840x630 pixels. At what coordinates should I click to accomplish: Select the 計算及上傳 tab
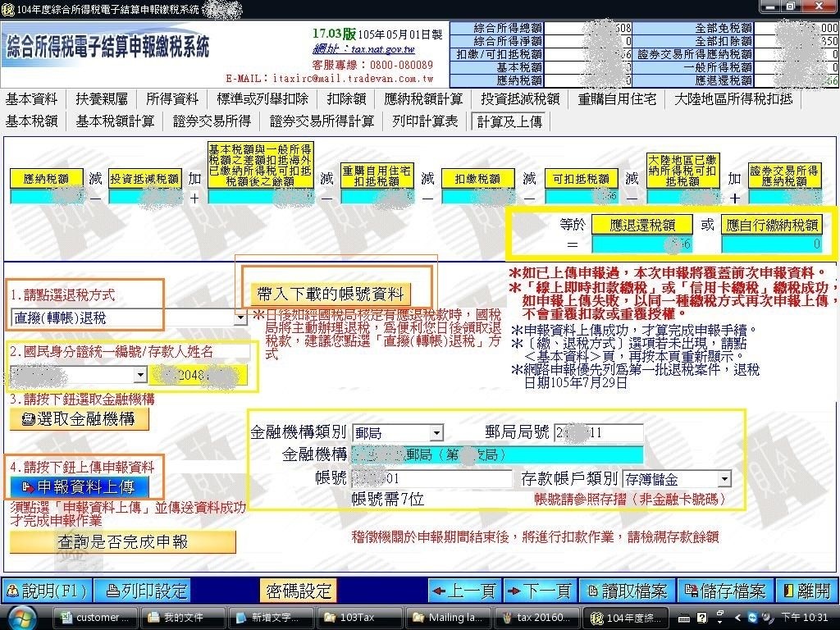point(509,121)
